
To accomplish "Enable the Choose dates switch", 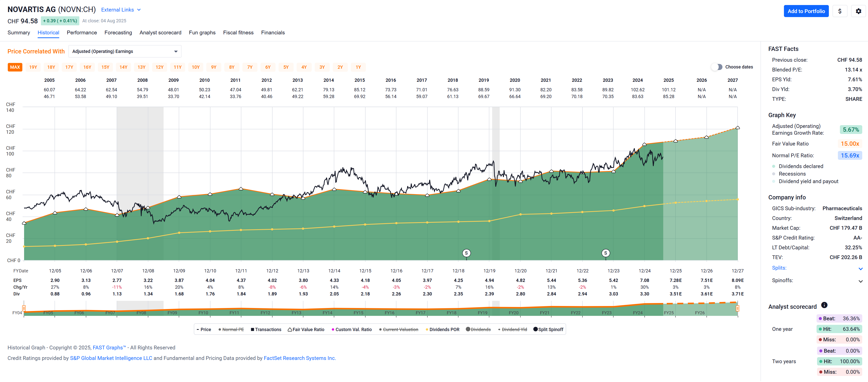I will point(717,67).
